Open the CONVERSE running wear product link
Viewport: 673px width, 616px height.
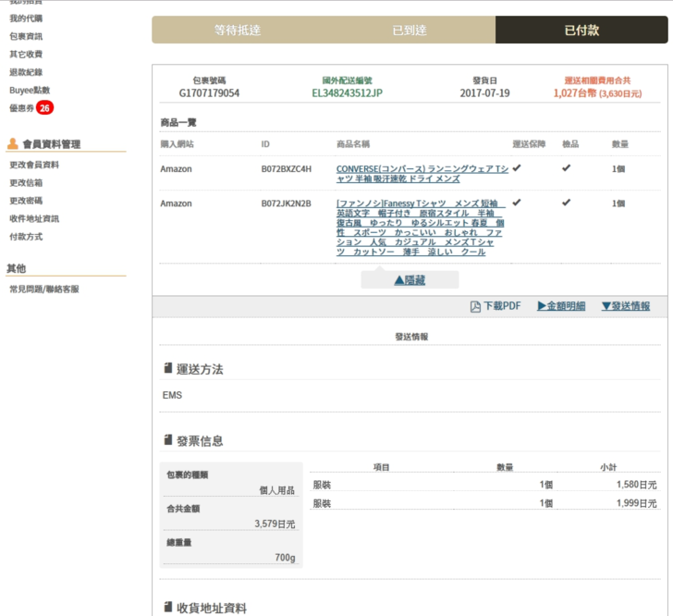pos(422,174)
